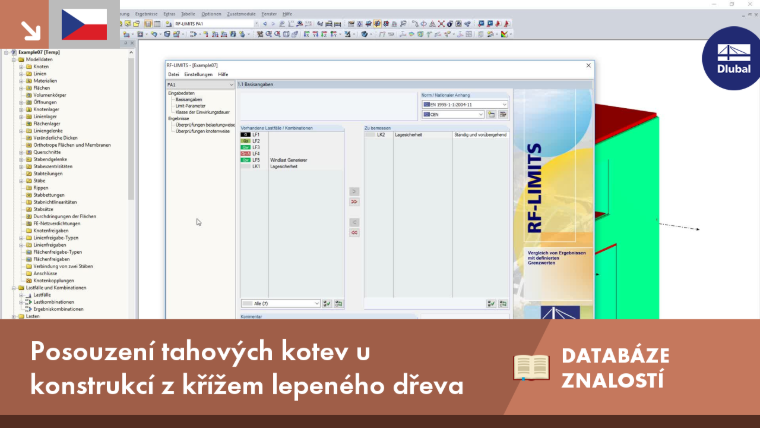Click the new national annex icon beside CEN
Image resolution: width=760 pixels, height=428 pixels.
point(491,114)
